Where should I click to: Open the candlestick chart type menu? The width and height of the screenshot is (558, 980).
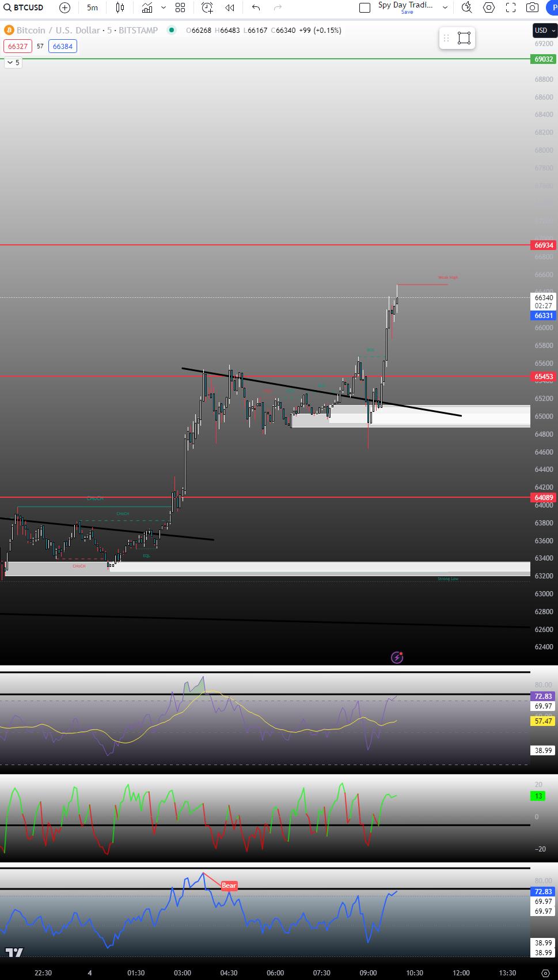[x=120, y=7]
